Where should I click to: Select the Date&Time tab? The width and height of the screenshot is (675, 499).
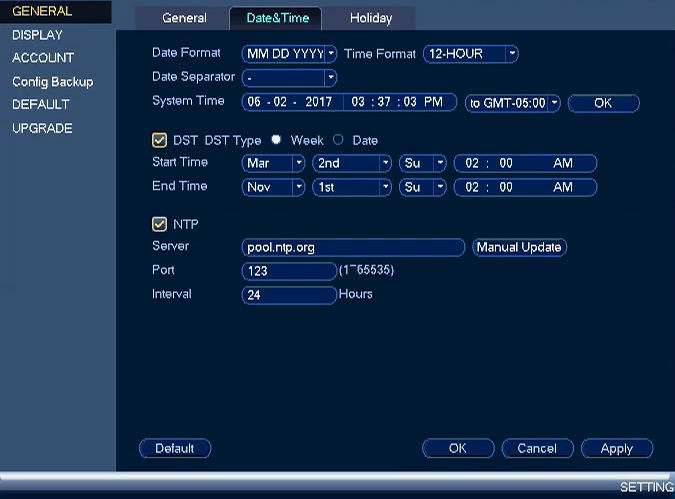[x=278, y=18]
